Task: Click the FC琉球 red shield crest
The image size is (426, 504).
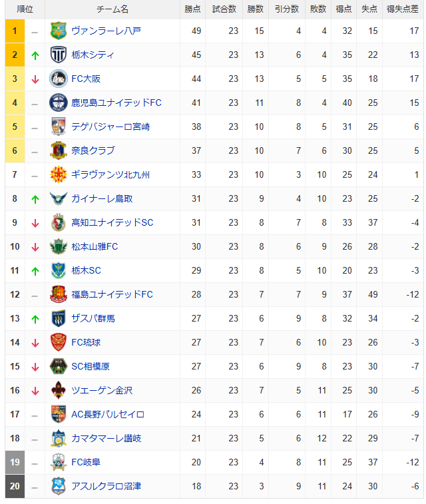Action: [59, 342]
